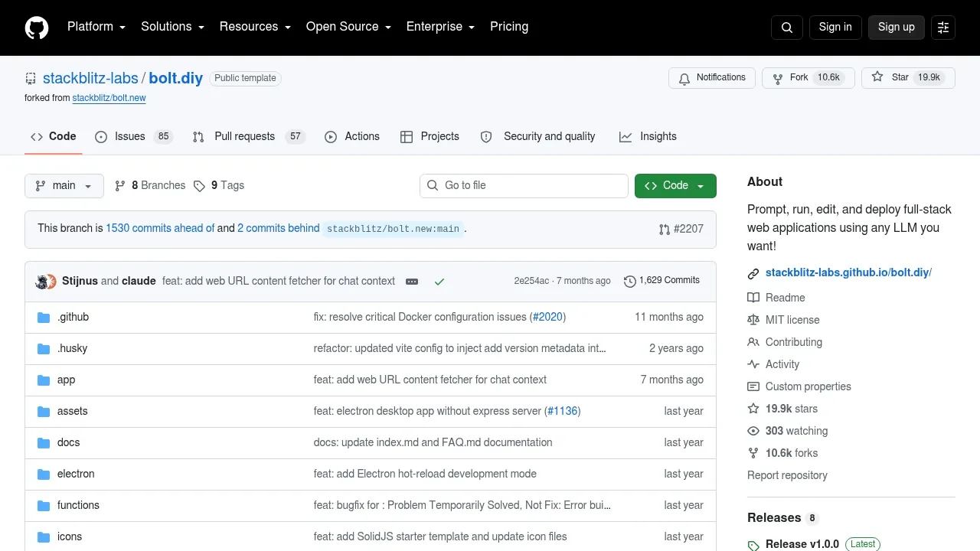Open the stackblitz/bolt.new forked-from link
Image resolution: width=980 pixels, height=551 pixels.
pyautogui.click(x=109, y=98)
